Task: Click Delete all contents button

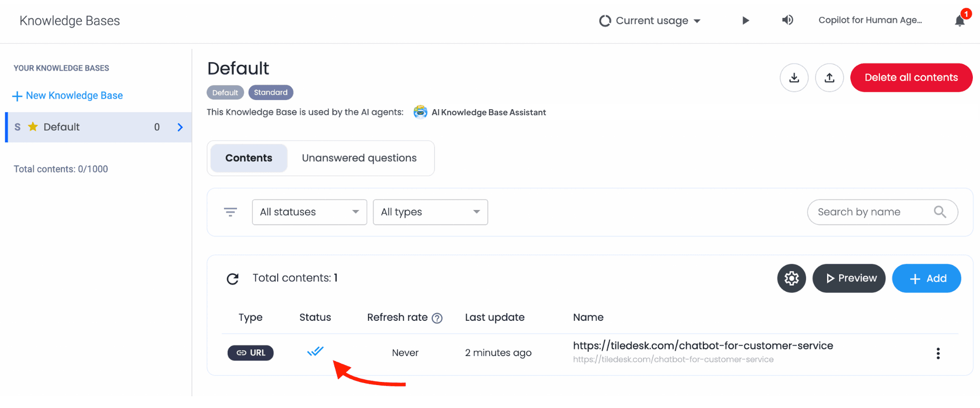Action: pyautogui.click(x=911, y=78)
